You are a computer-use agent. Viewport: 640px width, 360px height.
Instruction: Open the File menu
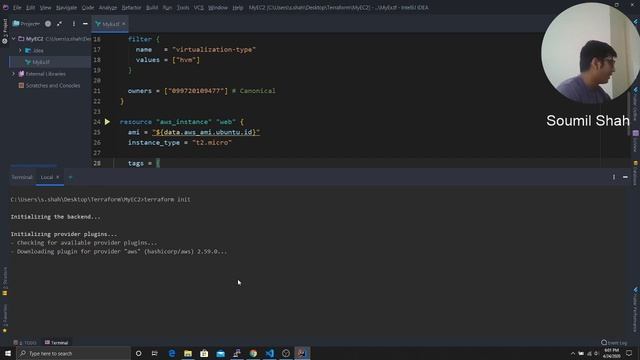pyautogui.click(x=17, y=7)
